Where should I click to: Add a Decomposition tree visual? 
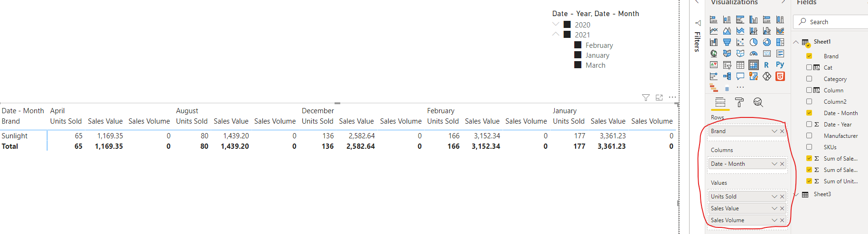(727, 76)
